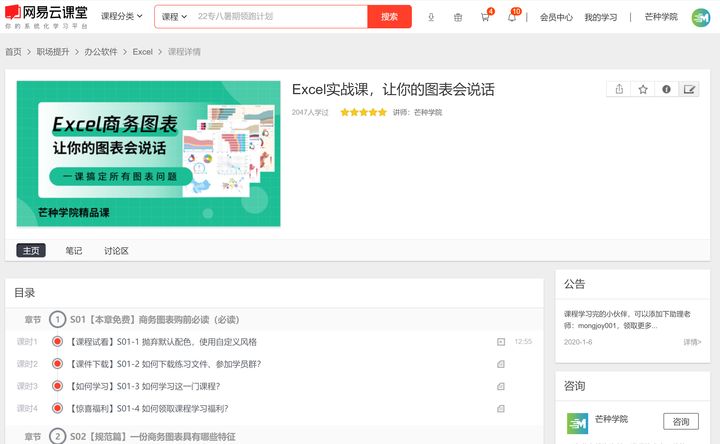Click 芒种学院 logo in consultation panel
Viewport: 720px width, 444px height.
pyautogui.click(x=577, y=423)
